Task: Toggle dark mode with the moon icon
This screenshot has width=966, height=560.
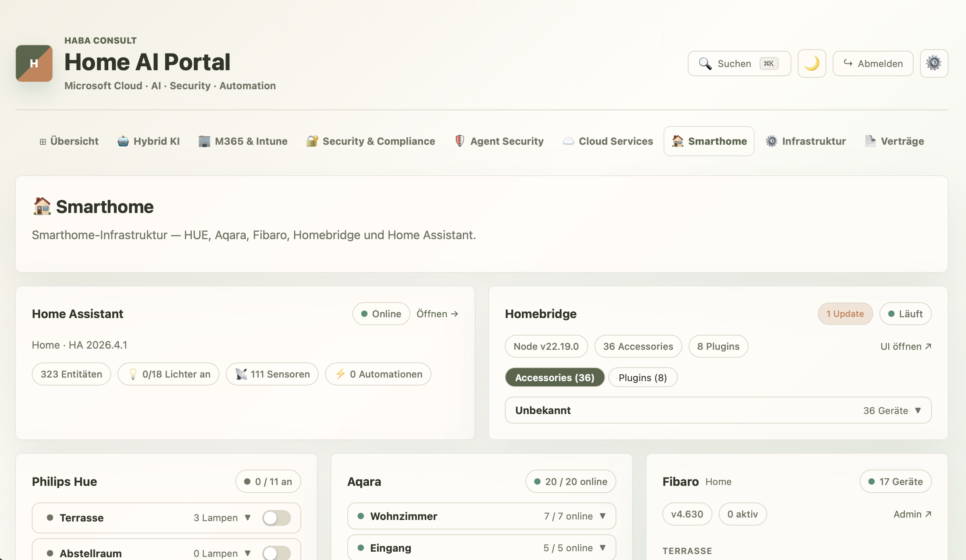Action: coord(812,63)
